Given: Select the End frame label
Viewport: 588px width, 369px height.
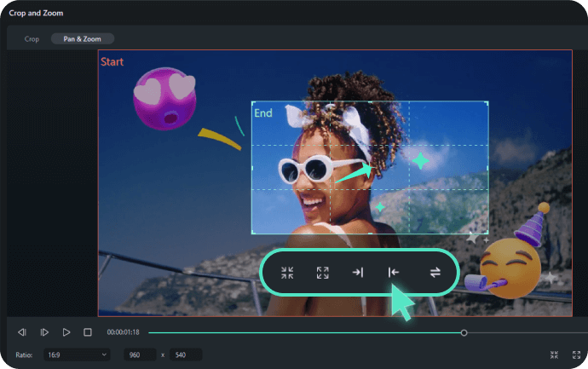Looking at the screenshot, I should (263, 112).
